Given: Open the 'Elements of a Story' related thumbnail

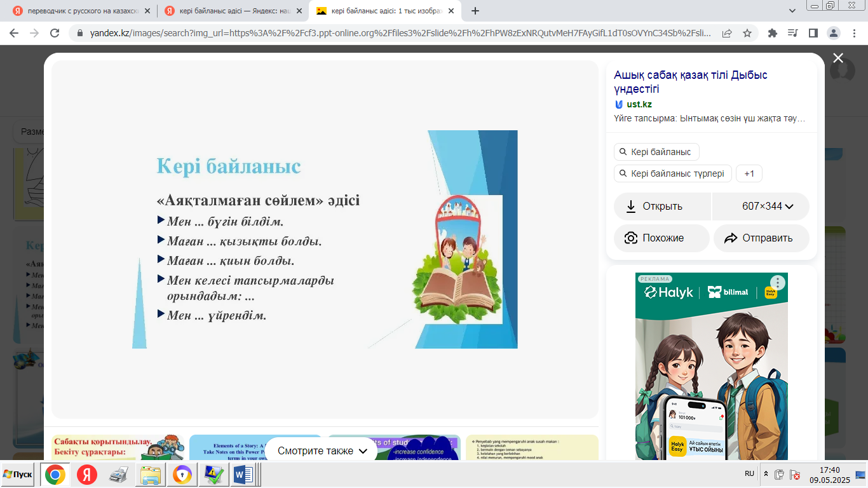Looking at the screenshot, I should pyautogui.click(x=255, y=447).
